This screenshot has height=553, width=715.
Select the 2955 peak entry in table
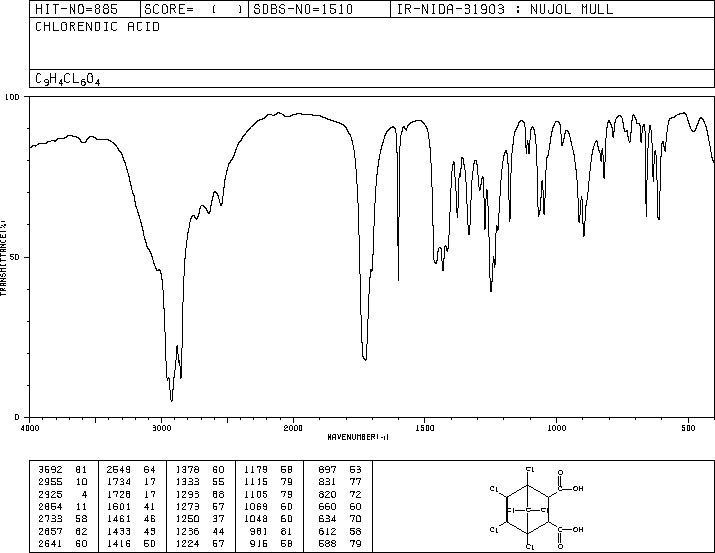[x=63, y=482]
